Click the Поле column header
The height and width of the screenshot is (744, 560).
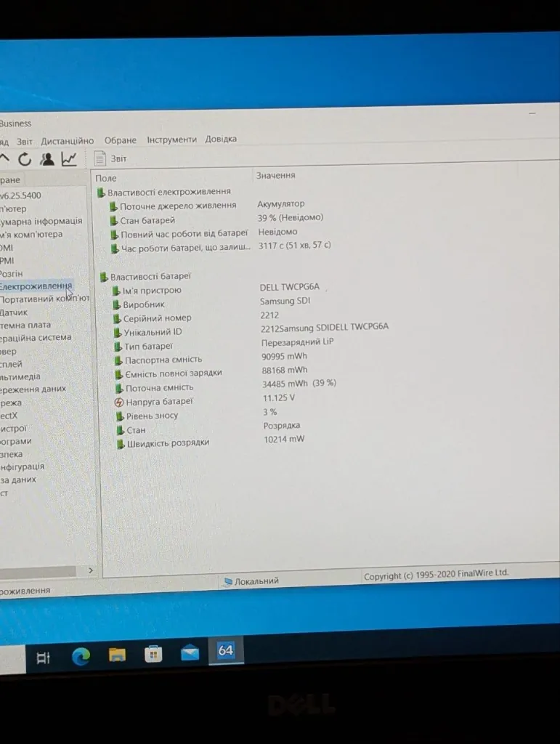point(106,179)
